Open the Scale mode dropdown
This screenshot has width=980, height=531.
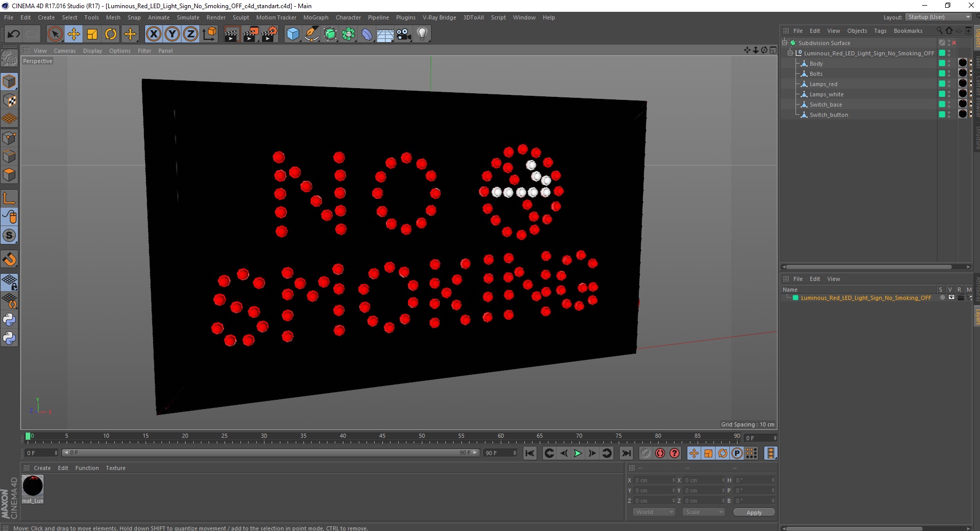pyautogui.click(x=704, y=512)
